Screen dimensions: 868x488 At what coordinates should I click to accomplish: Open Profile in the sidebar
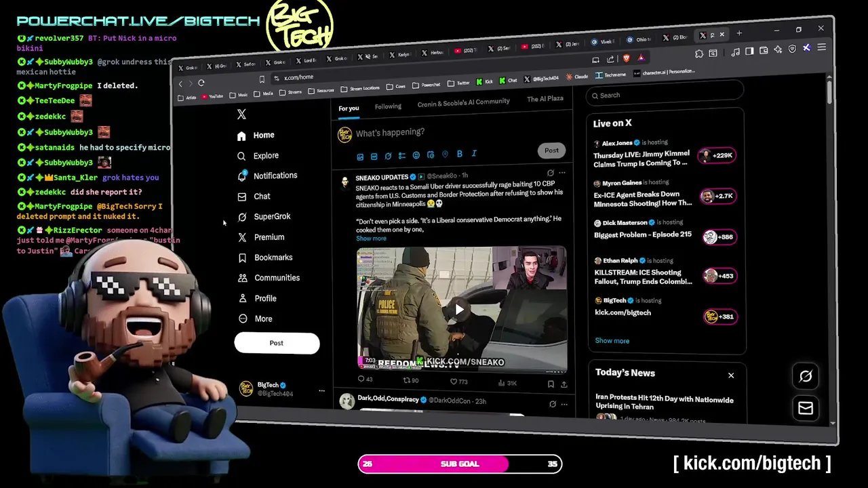point(257,298)
